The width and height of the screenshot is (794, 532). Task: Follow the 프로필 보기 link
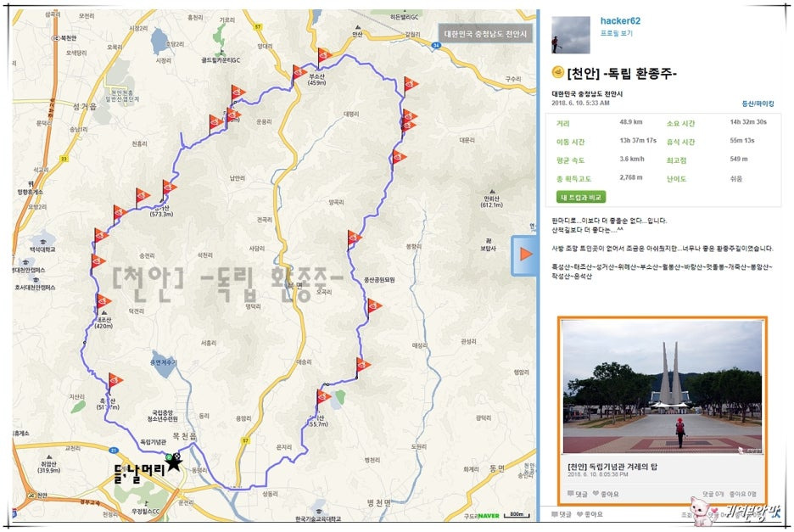pyautogui.click(x=616, y=33)
